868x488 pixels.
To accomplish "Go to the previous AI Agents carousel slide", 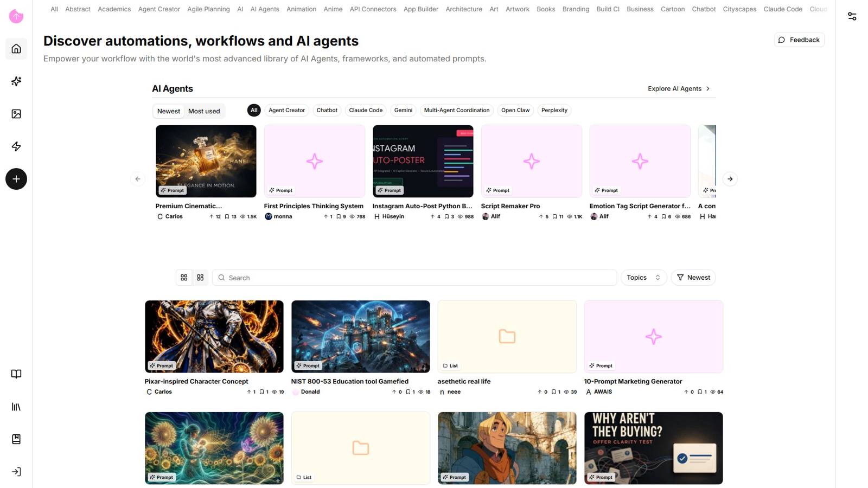I will (x=138, y=179).
